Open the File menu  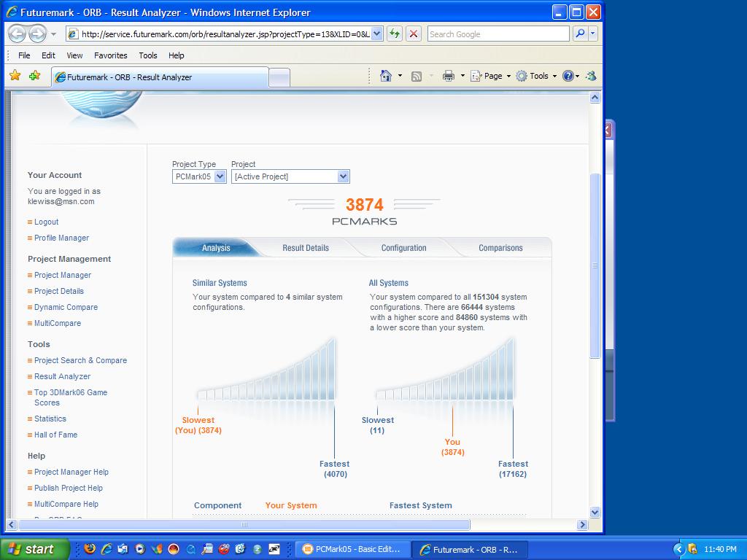pyautogui.click(x=24, y=55)
